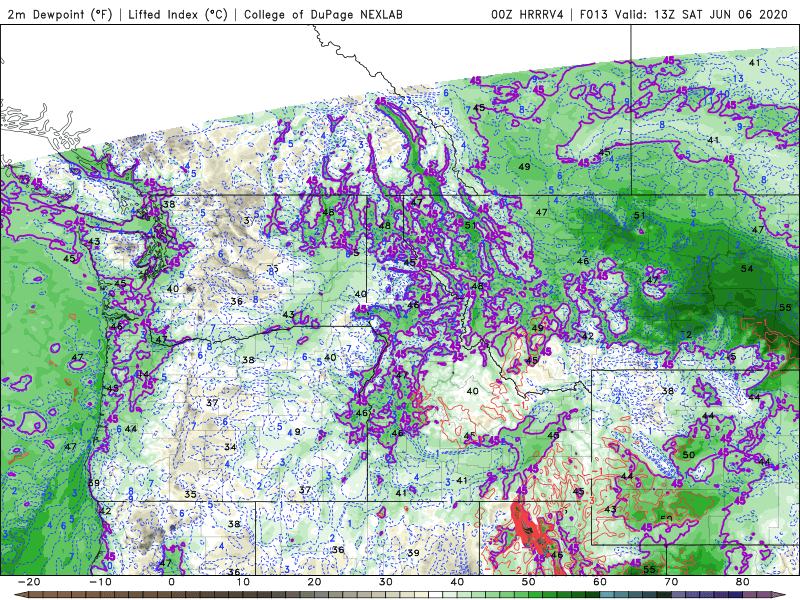
Task: Click the 'College of DuPage NEXLAB' label
Action: (x=323, y=14)
